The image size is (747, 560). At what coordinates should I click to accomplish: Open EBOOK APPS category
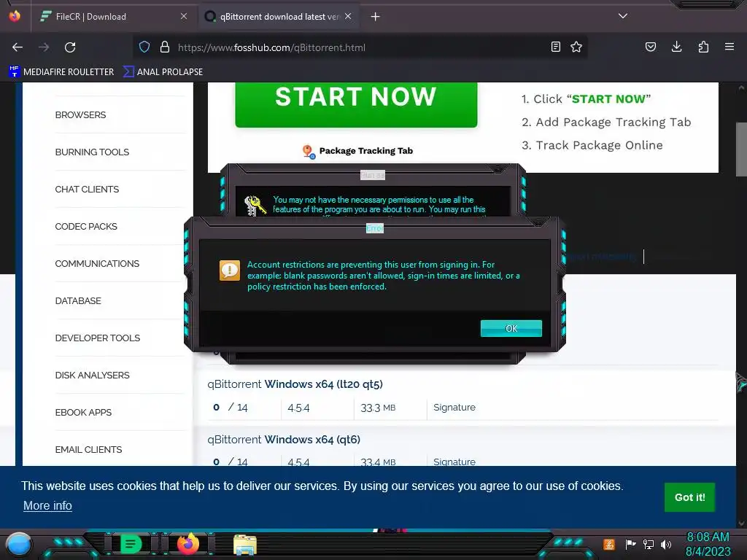click(x=83, y=412)
